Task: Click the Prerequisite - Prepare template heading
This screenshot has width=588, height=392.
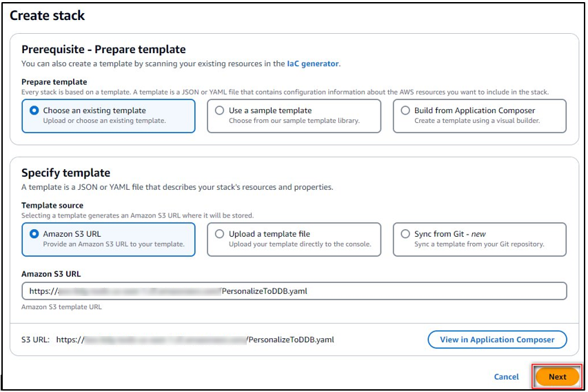Action: coord(103,50)
